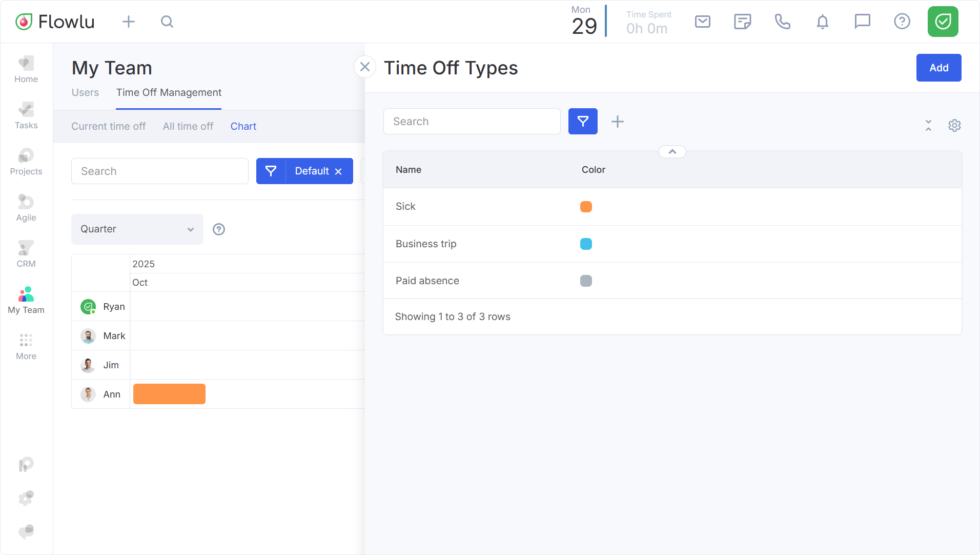
Task: Collapse the filter panel with up chevron
Action: click(x=672, y=152)
